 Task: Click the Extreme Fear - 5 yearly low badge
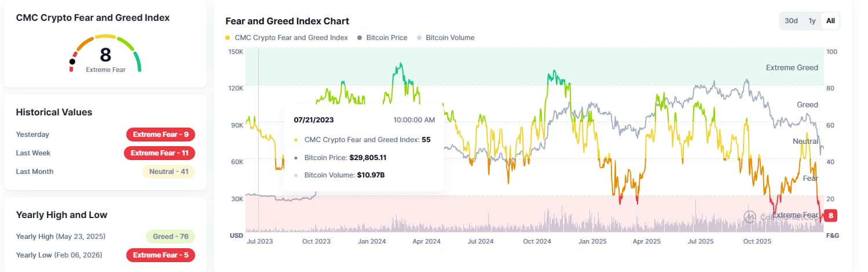coord(160,255)
